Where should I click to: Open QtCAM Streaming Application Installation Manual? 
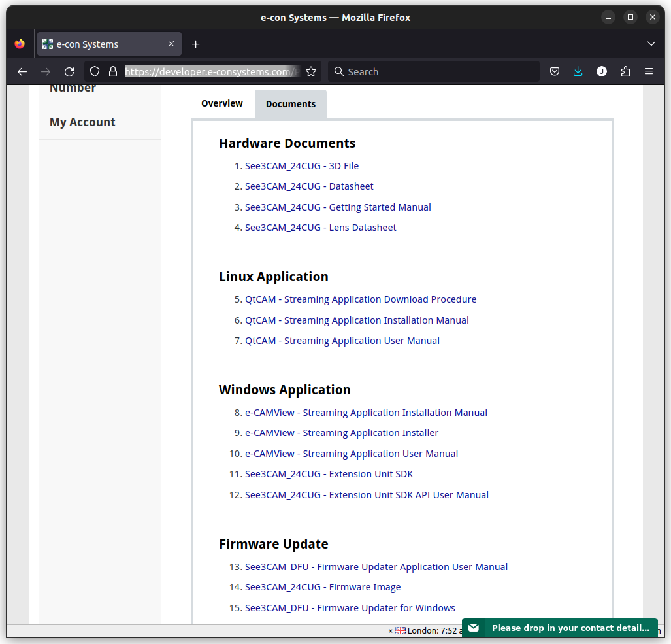tap(357, 320)
